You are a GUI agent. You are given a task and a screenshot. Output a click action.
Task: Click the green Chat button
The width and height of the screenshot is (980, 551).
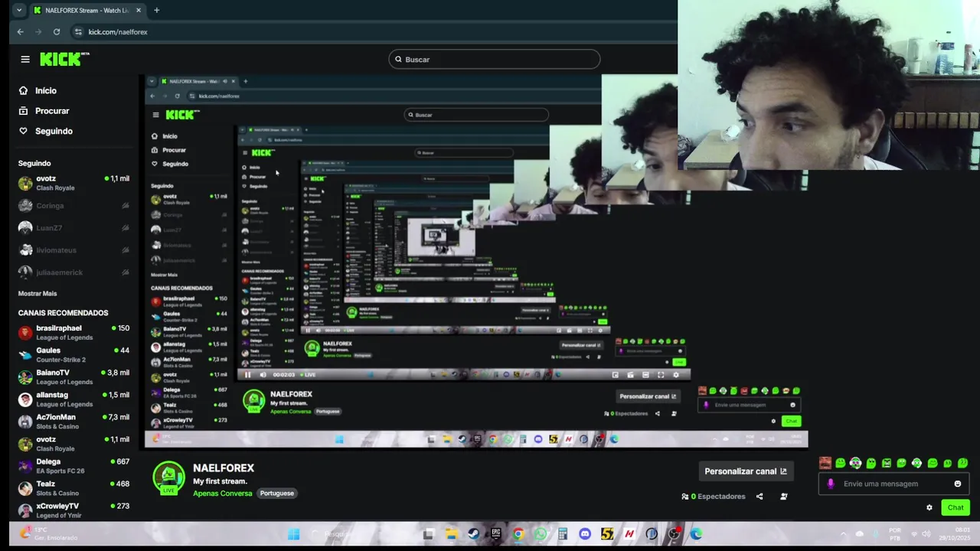(955, 507)
